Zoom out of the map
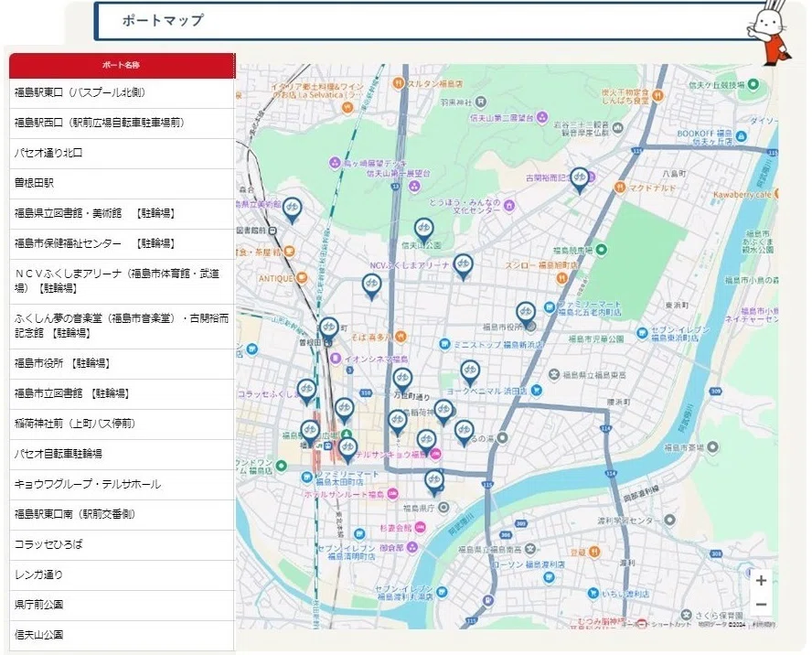 click(x=761, y=604)
